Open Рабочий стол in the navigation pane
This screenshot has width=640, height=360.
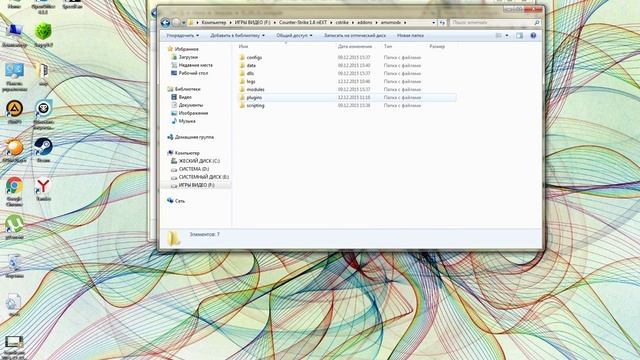click(x=193, y=73)
